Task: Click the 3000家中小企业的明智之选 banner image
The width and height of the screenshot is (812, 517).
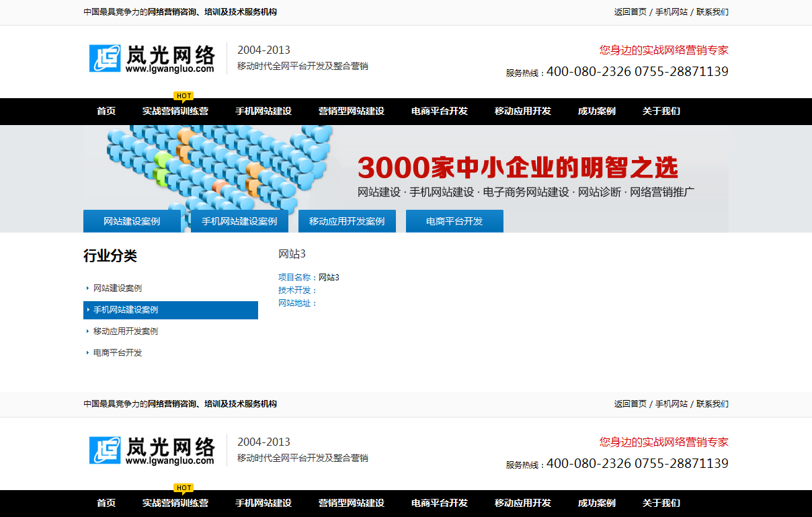Action: 518,168
